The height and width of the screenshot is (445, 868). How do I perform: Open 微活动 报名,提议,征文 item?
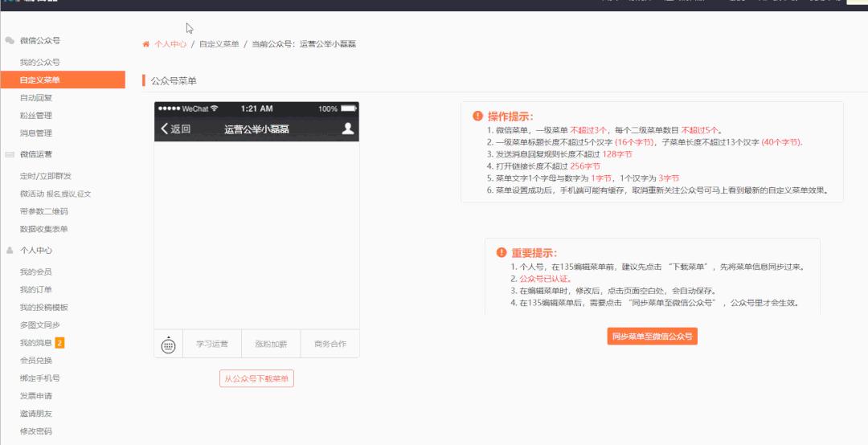(x=55, y=194)
